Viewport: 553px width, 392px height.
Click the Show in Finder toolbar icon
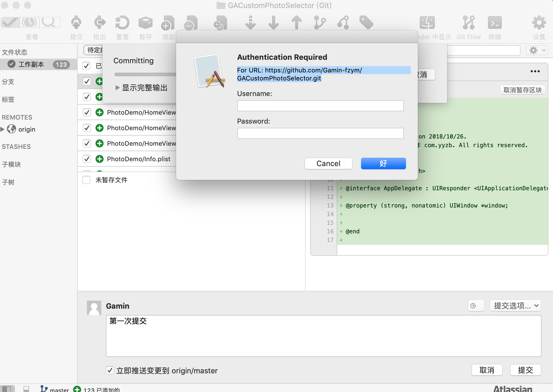(427, 23)
